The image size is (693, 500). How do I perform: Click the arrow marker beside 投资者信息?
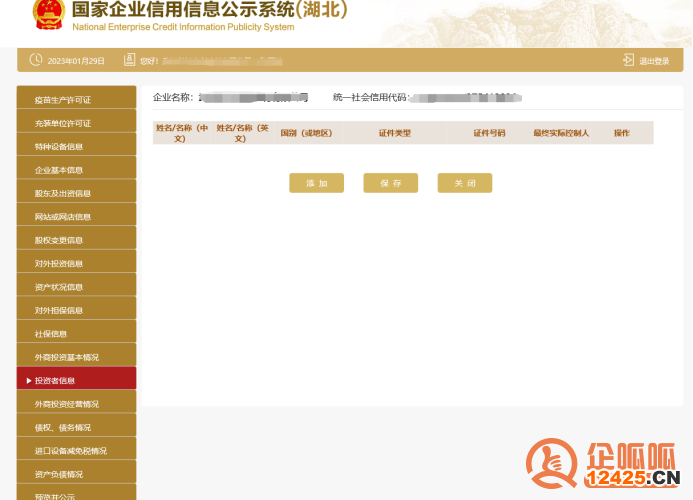coord(28,381)
